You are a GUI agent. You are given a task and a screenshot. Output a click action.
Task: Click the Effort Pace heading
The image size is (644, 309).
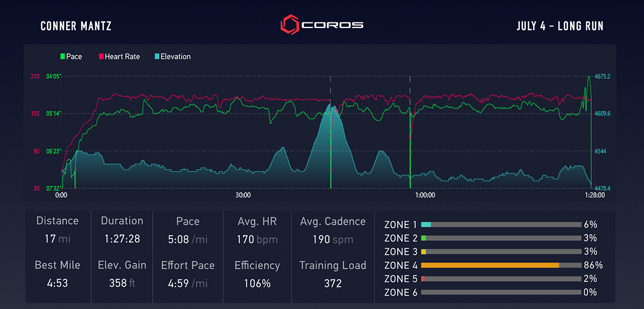point(187,265)
